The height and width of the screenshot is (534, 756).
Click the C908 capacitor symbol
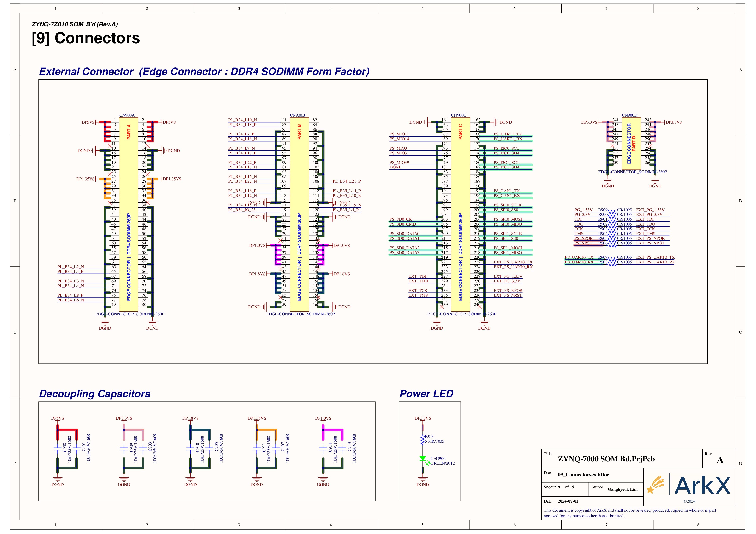point(58,449)
